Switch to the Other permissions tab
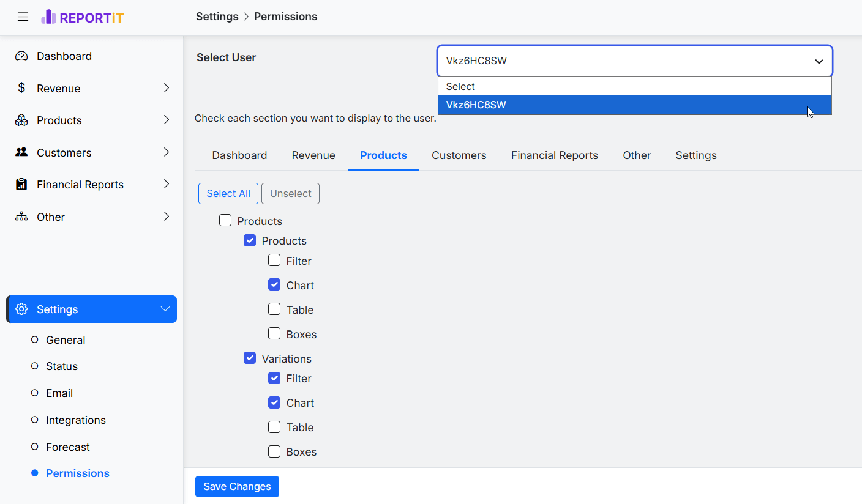Screen dimensions: 862x504 (x=637, y=155)
